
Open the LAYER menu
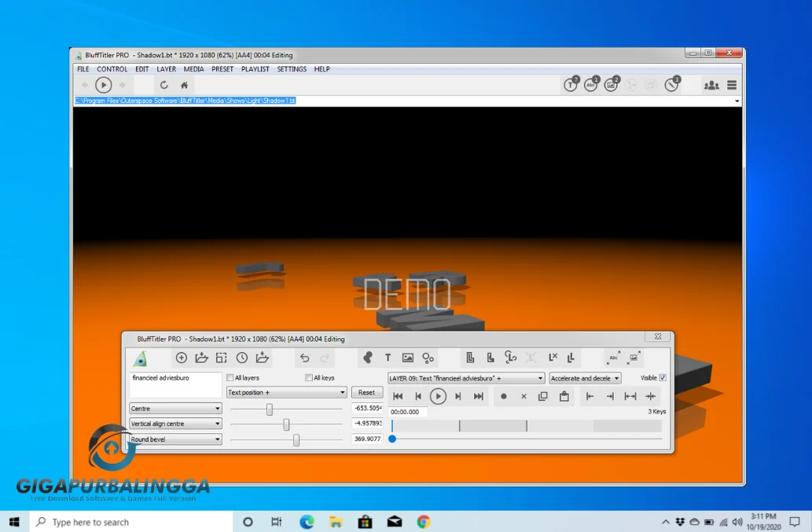(166, 69)
